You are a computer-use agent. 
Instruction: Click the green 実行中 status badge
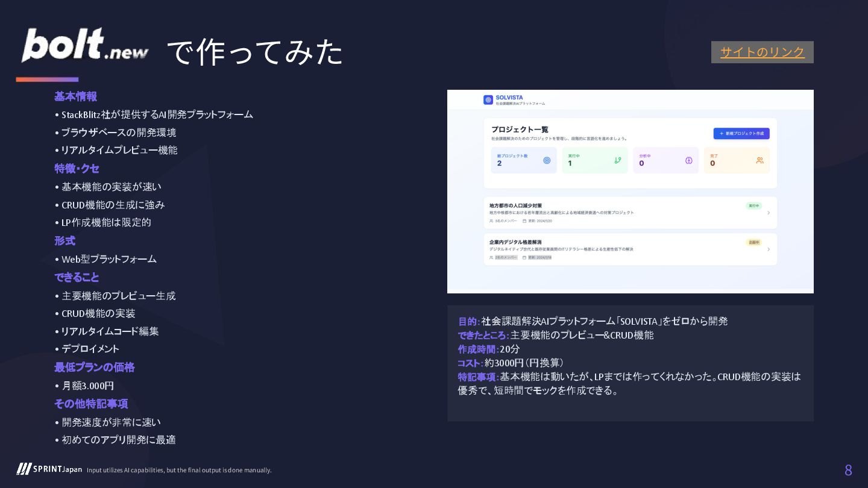(753, 205)
